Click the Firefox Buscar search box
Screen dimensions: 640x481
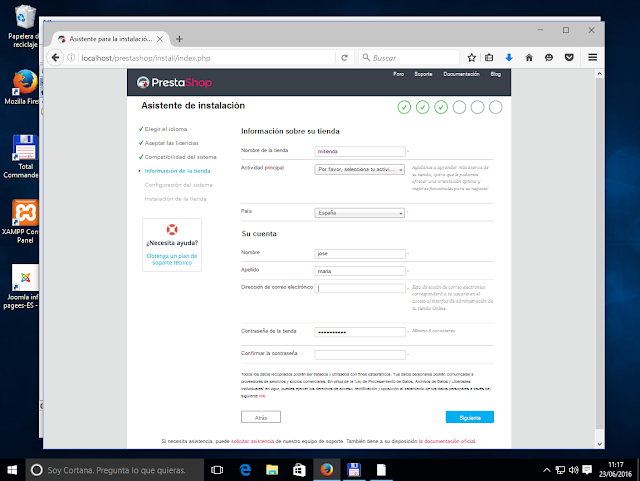pyautogui.click(x=409, y=58)
